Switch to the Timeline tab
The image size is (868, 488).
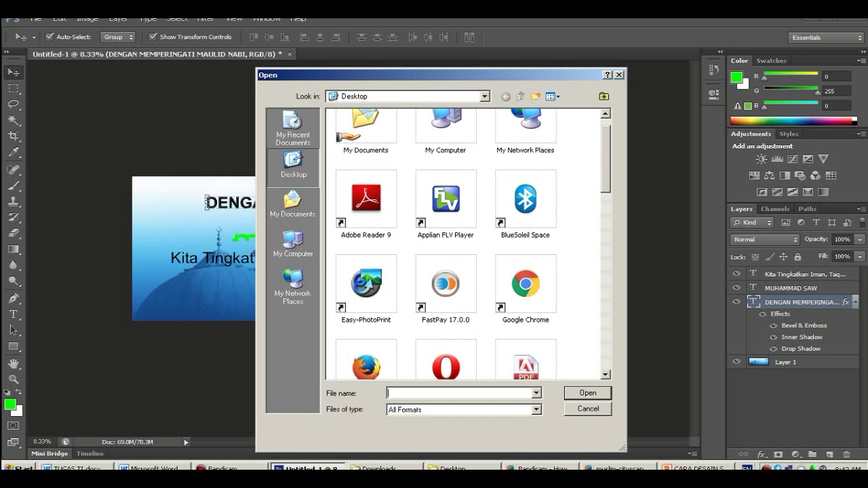click(x=90, y=453)
